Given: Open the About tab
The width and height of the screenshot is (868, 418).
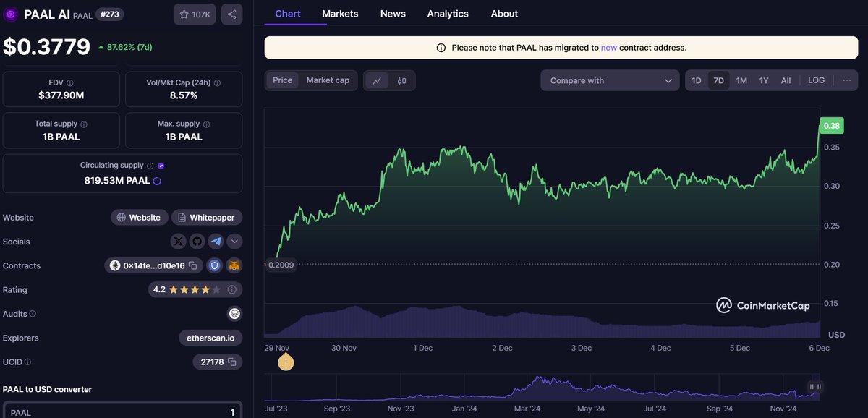Looking at the screenshot, I should pos(504,14).
